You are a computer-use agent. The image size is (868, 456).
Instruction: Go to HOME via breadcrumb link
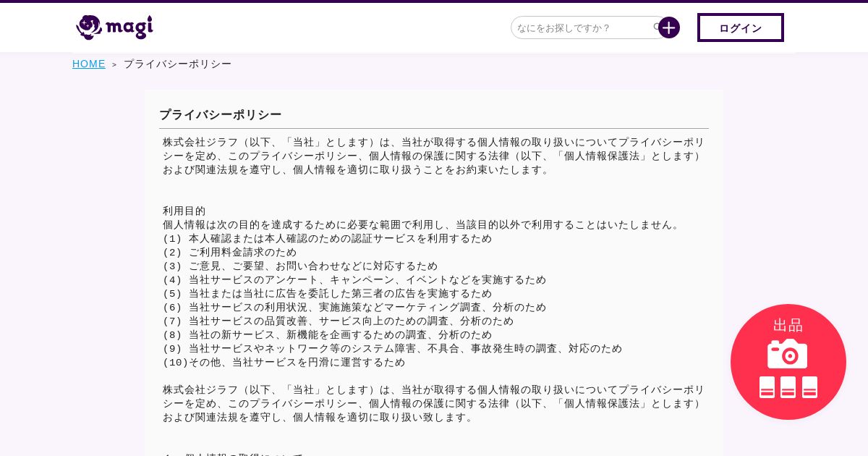coord(89,64)
